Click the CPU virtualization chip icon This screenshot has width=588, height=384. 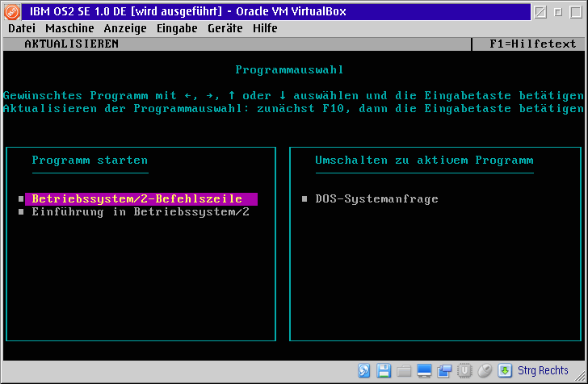tap(464, 370)
